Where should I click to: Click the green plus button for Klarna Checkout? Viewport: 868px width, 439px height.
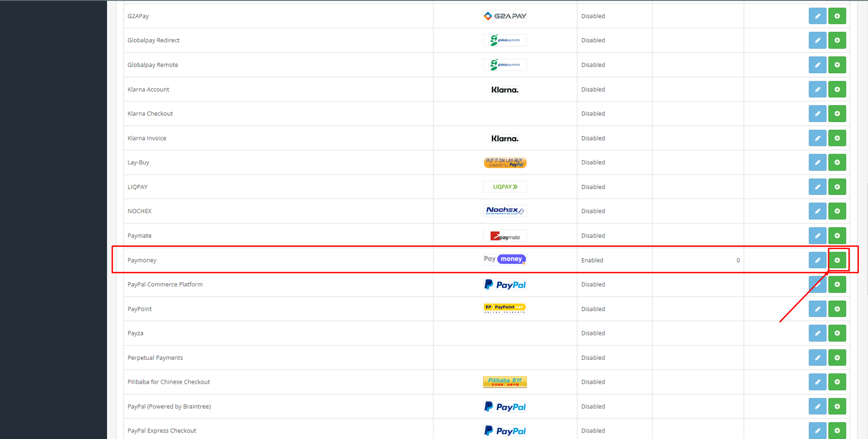pos(837,114)
